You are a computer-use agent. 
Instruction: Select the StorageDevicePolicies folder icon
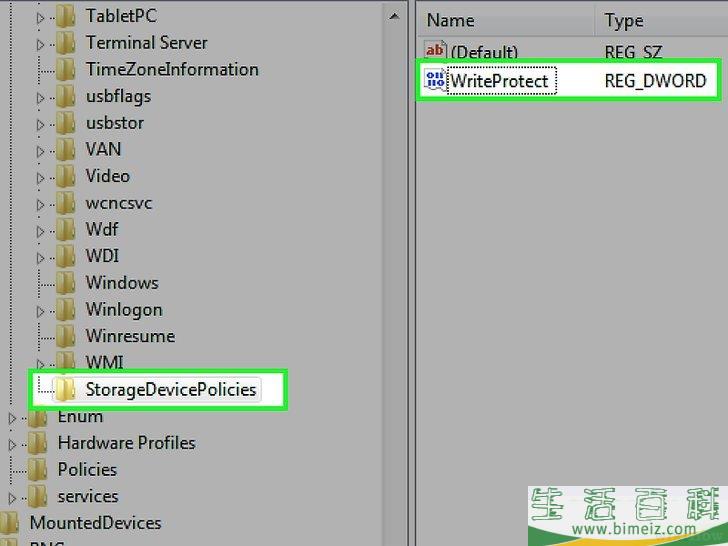coord(66,390)
